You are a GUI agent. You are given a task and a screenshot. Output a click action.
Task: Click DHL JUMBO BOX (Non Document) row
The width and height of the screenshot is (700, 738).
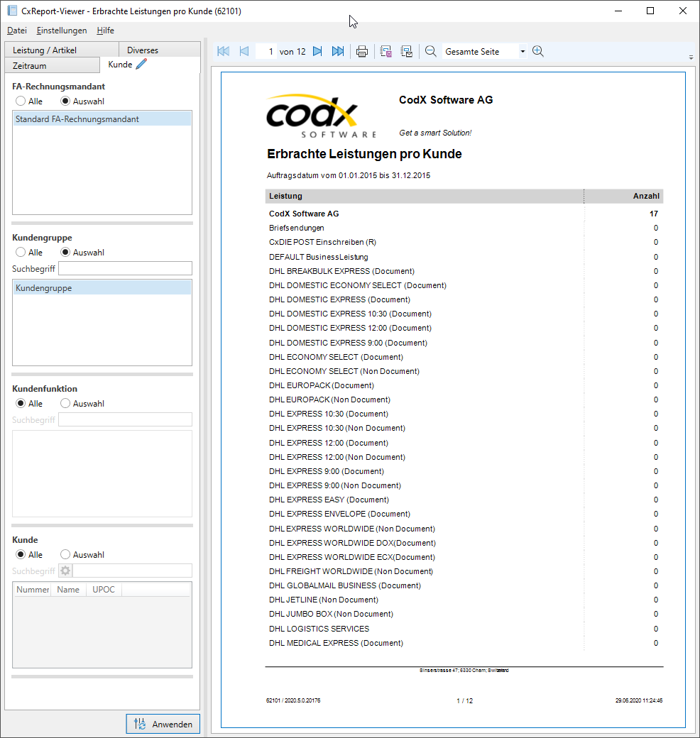click(x=464, y=614)
